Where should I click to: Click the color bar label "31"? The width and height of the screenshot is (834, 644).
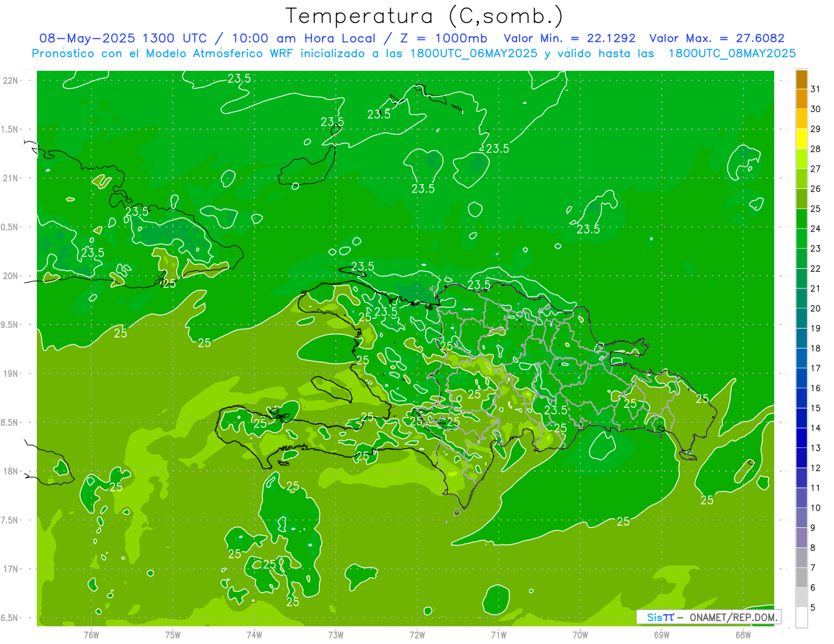pos(815,89)
